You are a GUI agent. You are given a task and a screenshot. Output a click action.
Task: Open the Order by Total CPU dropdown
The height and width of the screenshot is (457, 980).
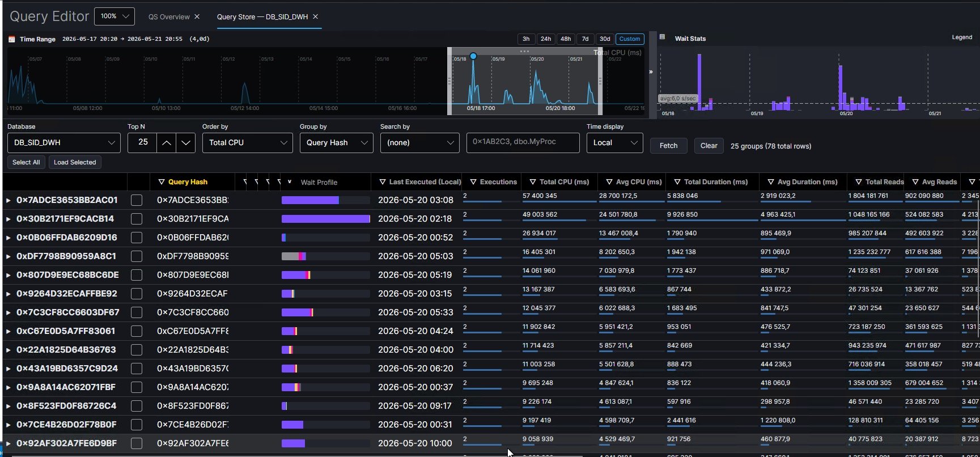pos(248,143)
